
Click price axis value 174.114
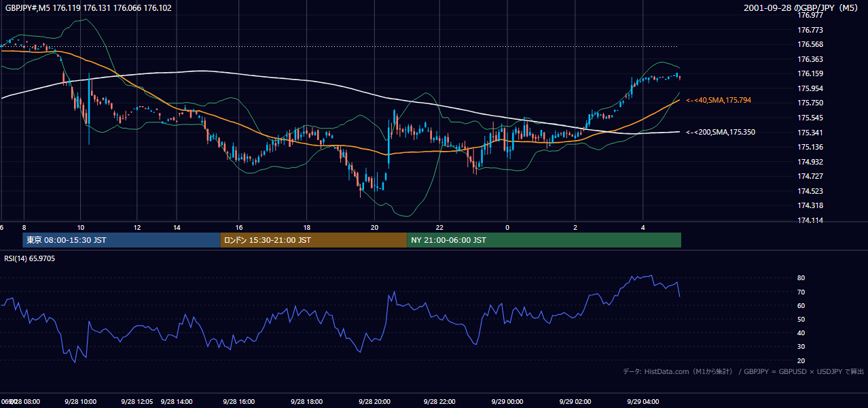pos(811,220)
